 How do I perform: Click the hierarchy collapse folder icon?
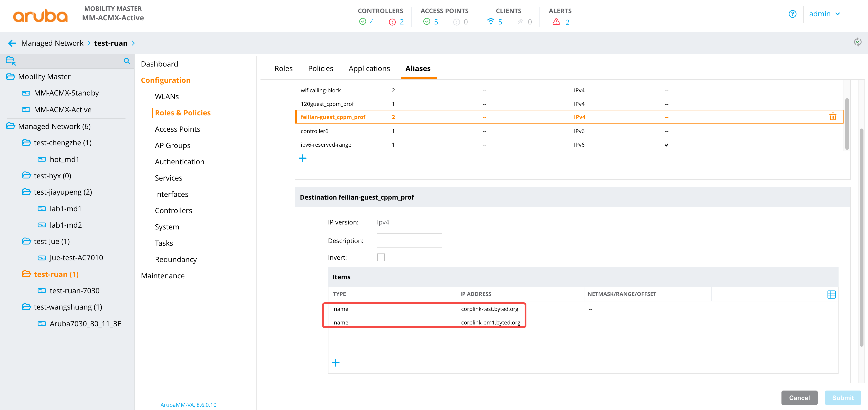coord(11,61)
